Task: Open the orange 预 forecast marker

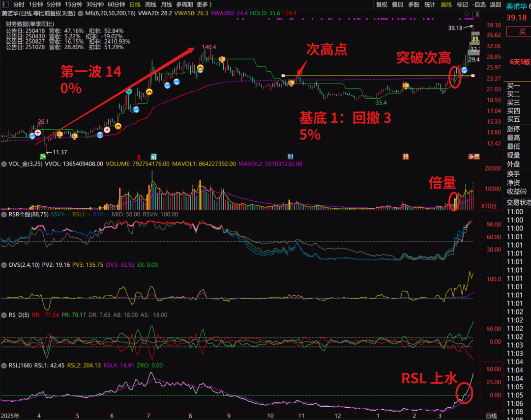Action: tap(405, 157)
